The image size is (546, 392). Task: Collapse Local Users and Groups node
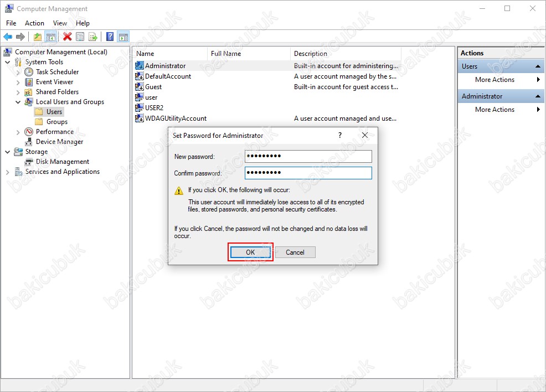(x=18, y=102)
